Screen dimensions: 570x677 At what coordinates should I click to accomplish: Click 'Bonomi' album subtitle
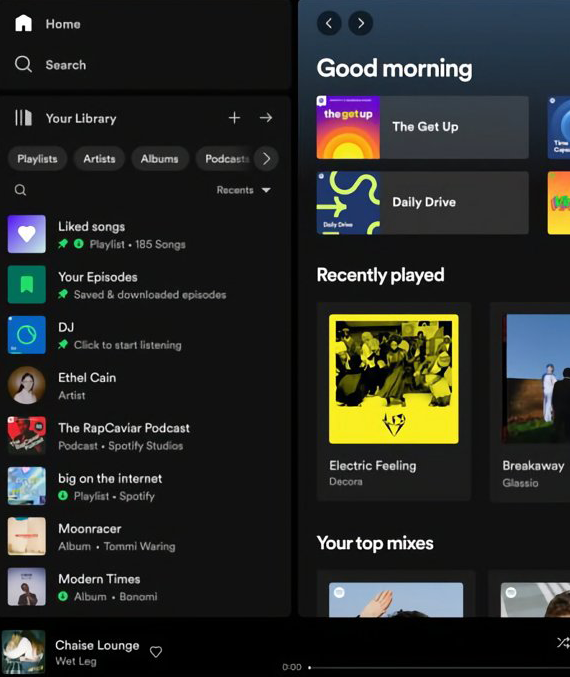point(138,597)
